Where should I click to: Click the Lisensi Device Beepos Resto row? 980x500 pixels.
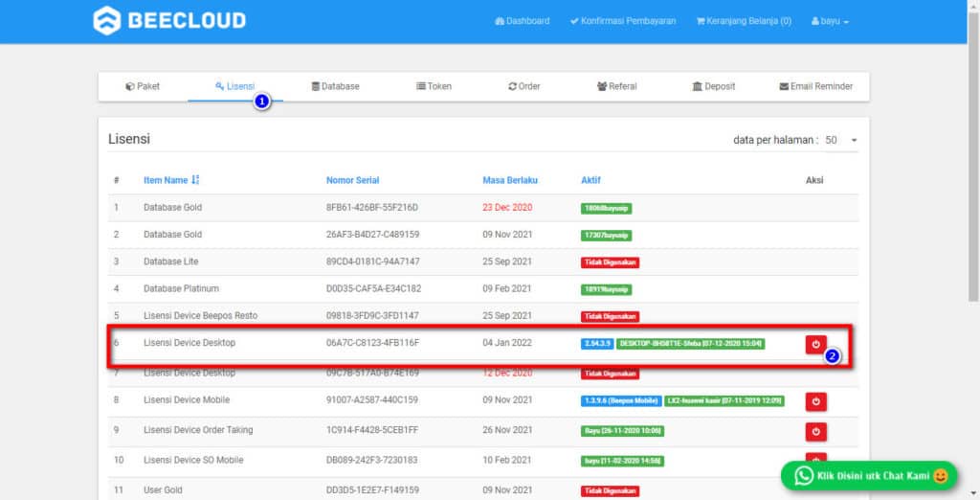pyautogui.click(x=482, y=315)
